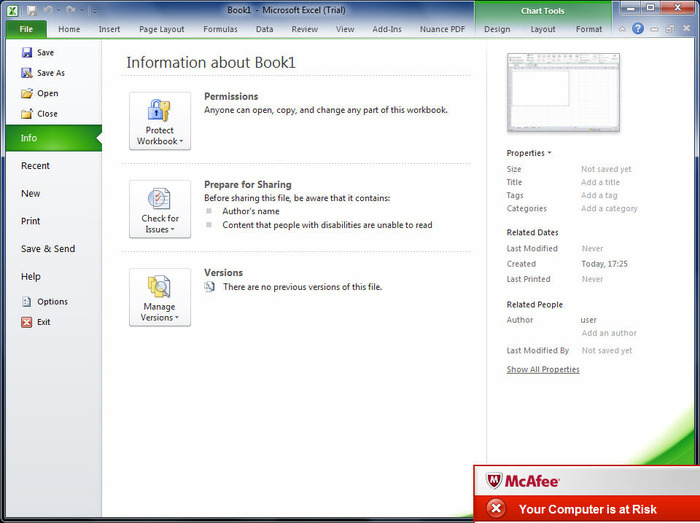The height and width of the screenshot is (523, 700).
Task: Select Info in backstage sidebar
Action: pyautogui.click(x=54, y=138)
